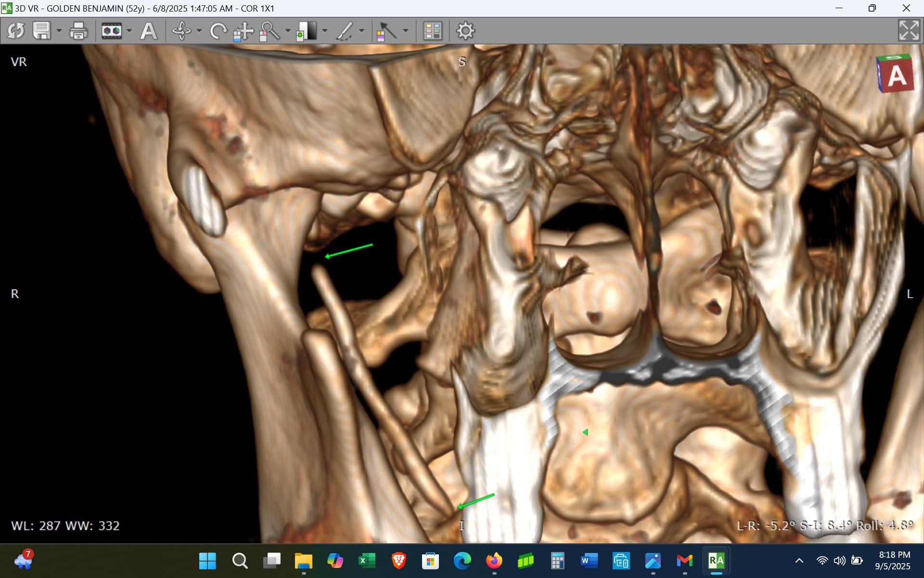Image resolution: width=924 pixels, height=578 pixels.
Task: Select the zoom magnifier tool
Action: [x=269, y=31]
